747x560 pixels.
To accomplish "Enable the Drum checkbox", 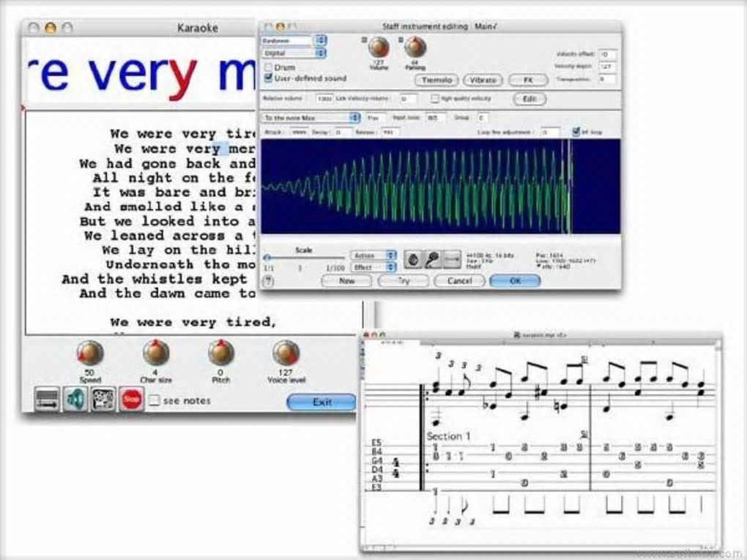I will (268, 67).
